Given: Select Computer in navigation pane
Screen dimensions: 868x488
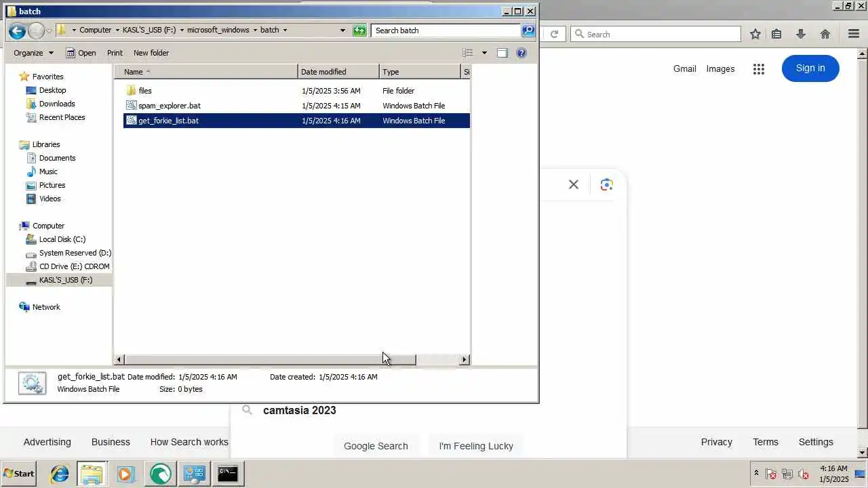Looking at the screenshot, I should click(x=48, y=226).
